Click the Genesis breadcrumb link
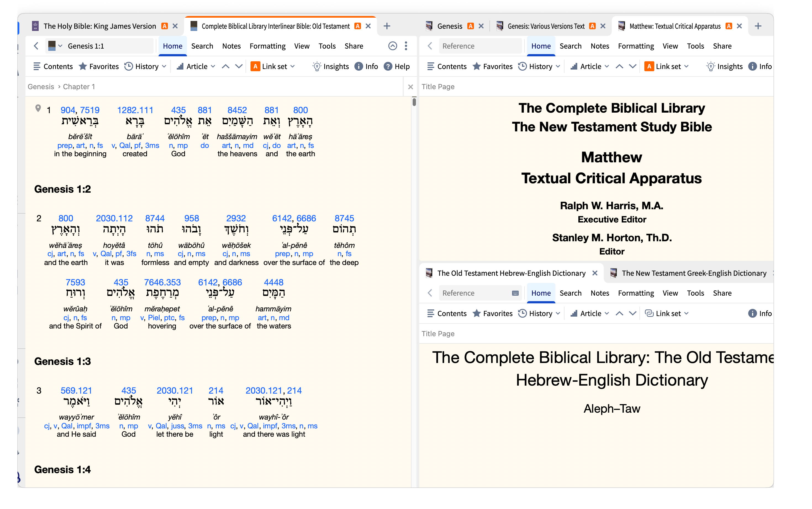The image size is (812, 509). pyautogui.click(x=41, y=86)
